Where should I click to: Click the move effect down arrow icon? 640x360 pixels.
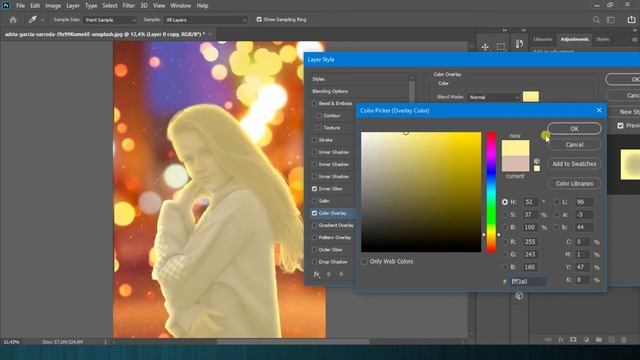(x=341, y=274)
